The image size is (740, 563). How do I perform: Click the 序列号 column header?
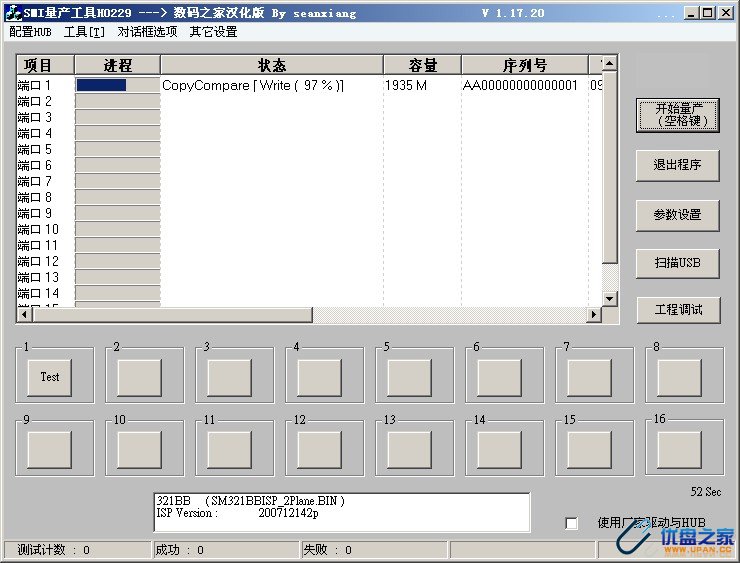tap(524, 65)
